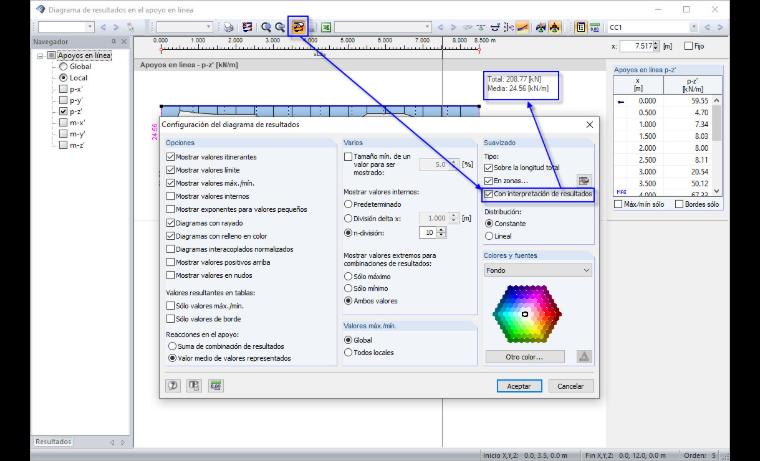
Task: Collapse the Apoyos en línea tree node
Action: tap(40, 56)
